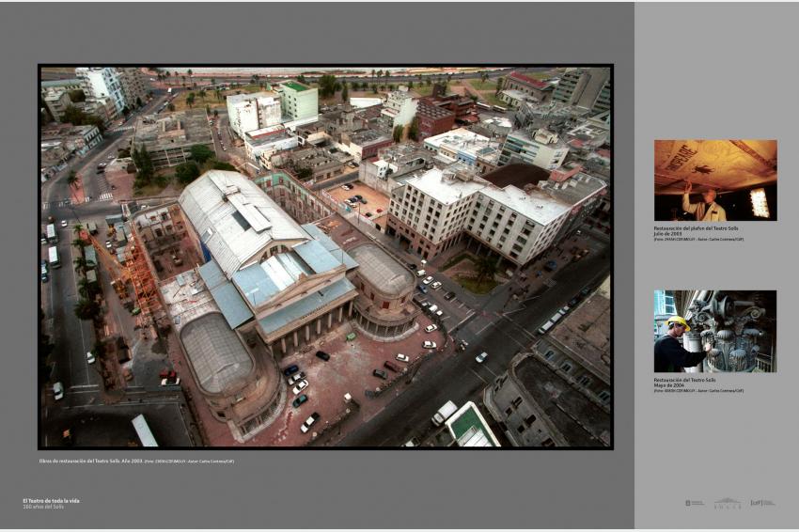
Task: Select the 'El Teatro de toda la vida' title
Action: (x=52, y=501)
